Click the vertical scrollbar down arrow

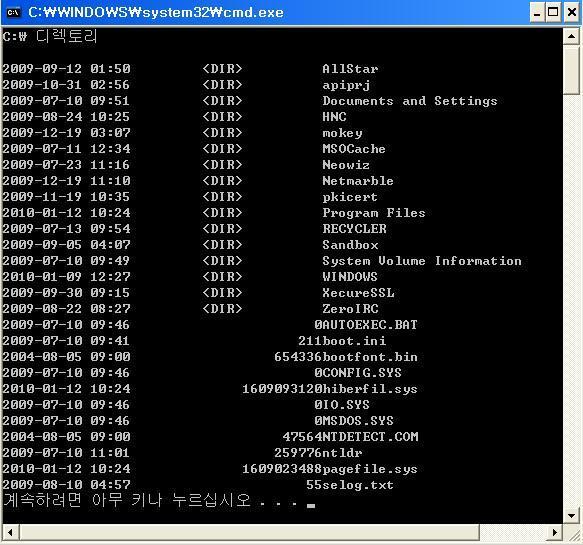(571, 515)
